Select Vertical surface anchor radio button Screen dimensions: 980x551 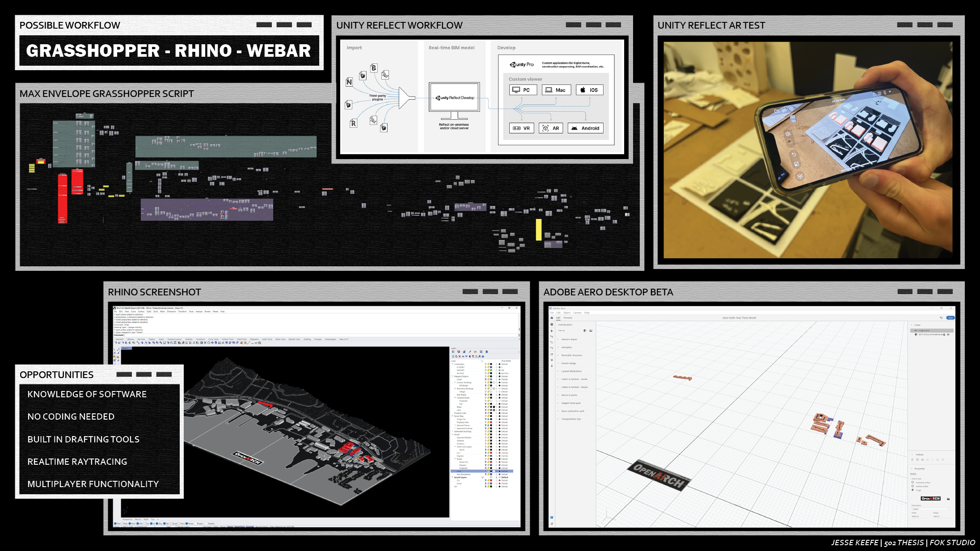point(912,486)
